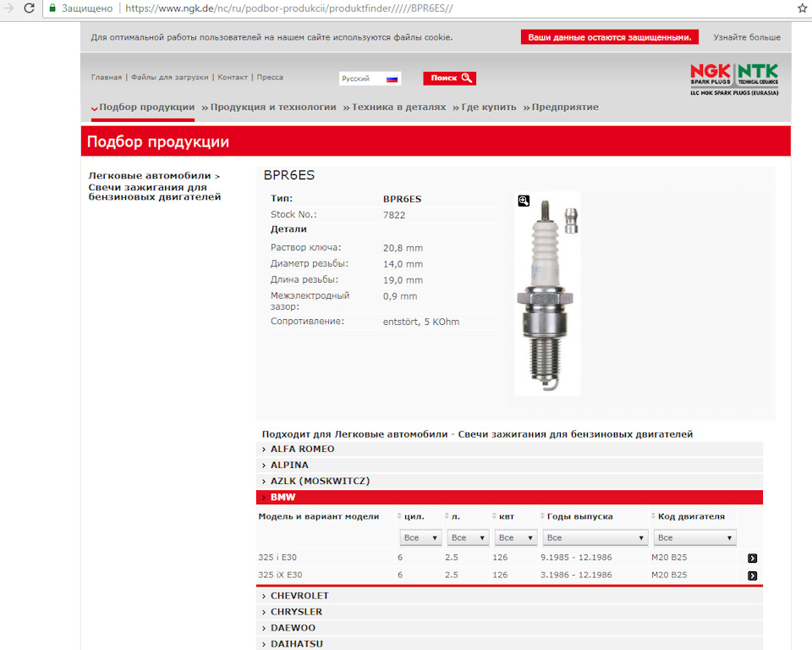The image size is (812, 650).
Task: Expand the CHEVROLET section
Action: (509, 596)
